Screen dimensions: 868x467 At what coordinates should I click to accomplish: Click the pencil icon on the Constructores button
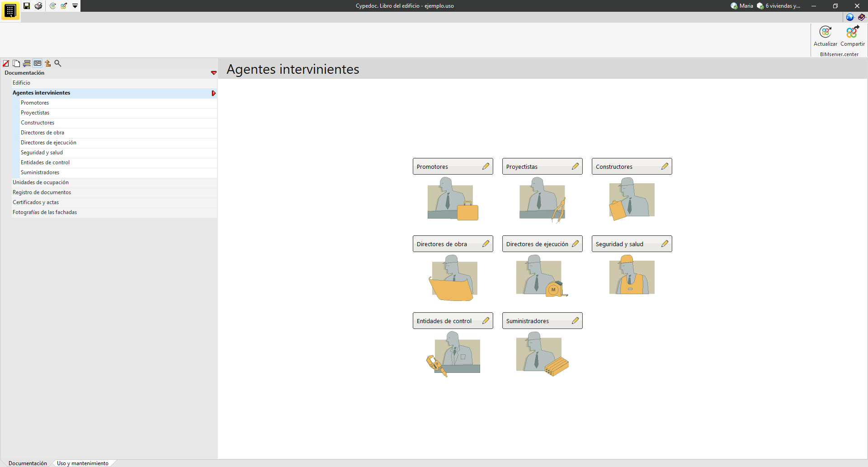coord(665,166)
